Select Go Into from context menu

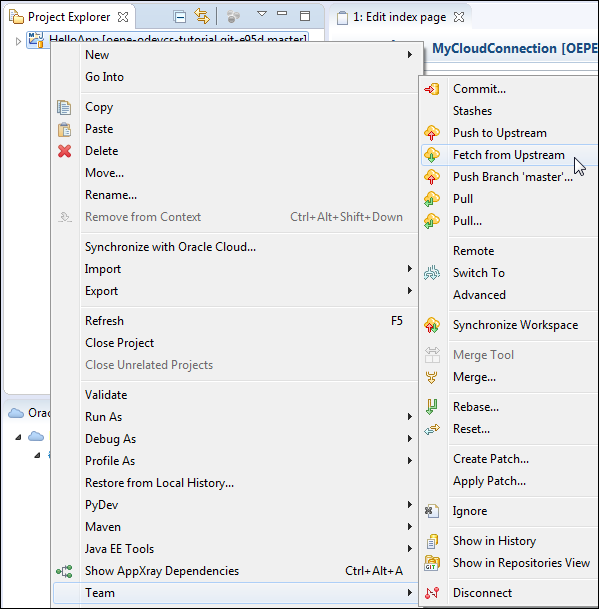click(x=235, y=77)
